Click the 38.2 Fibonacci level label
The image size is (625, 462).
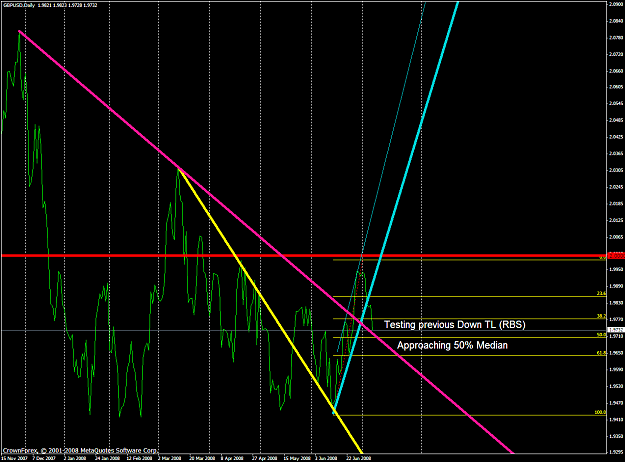601,316
